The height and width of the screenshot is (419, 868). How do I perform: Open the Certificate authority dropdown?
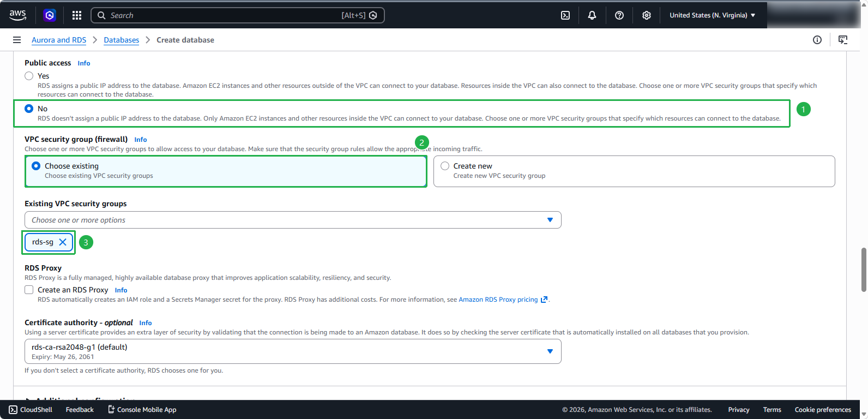[293, 351]
